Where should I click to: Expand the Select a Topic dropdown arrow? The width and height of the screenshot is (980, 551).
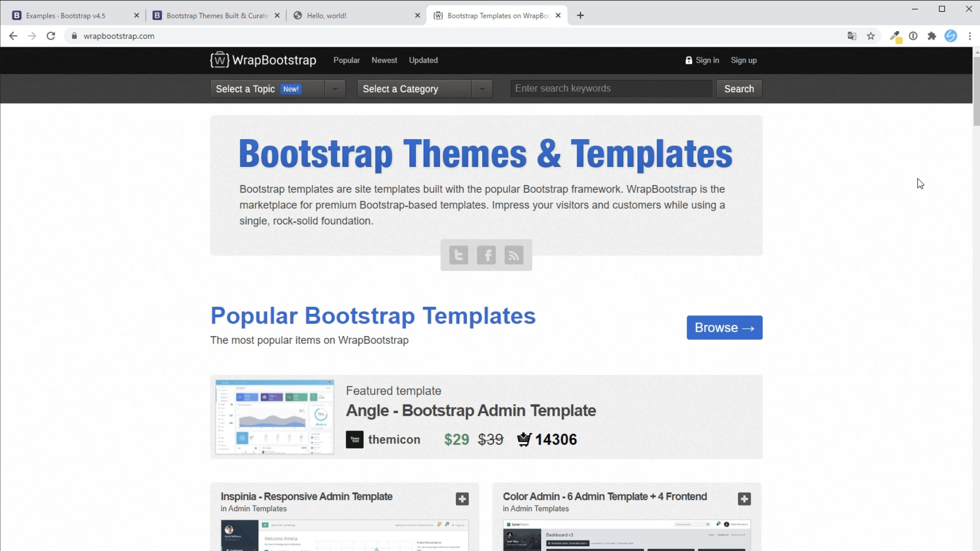coord(335,89)
